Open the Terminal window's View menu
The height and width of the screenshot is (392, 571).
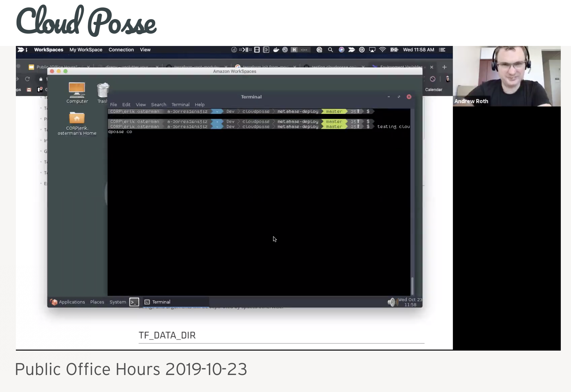click(x=141, y=104)
